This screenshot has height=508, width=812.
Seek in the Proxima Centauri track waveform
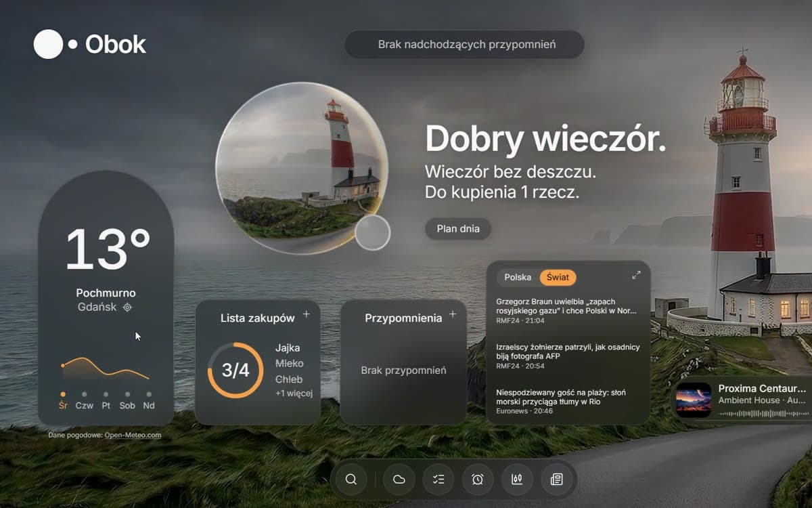pos(765,413)
